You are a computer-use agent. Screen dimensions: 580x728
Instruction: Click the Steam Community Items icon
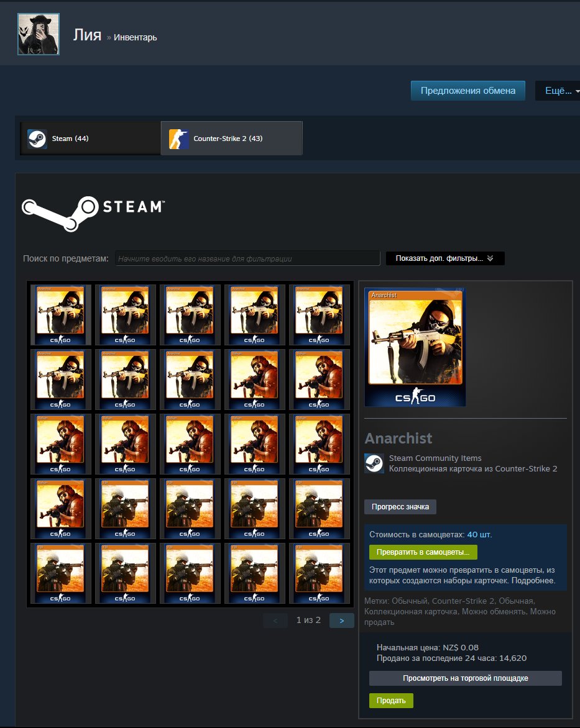coord(374,463)
